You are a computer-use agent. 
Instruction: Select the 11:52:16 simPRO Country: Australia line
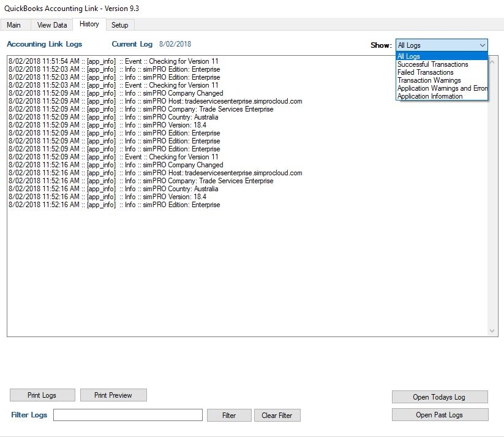tap(113, 189)
